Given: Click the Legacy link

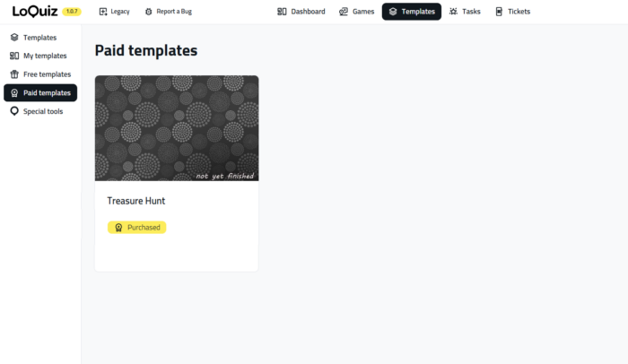Looking at the screenshot, I should pyautogui.click(x=120, y=12).
